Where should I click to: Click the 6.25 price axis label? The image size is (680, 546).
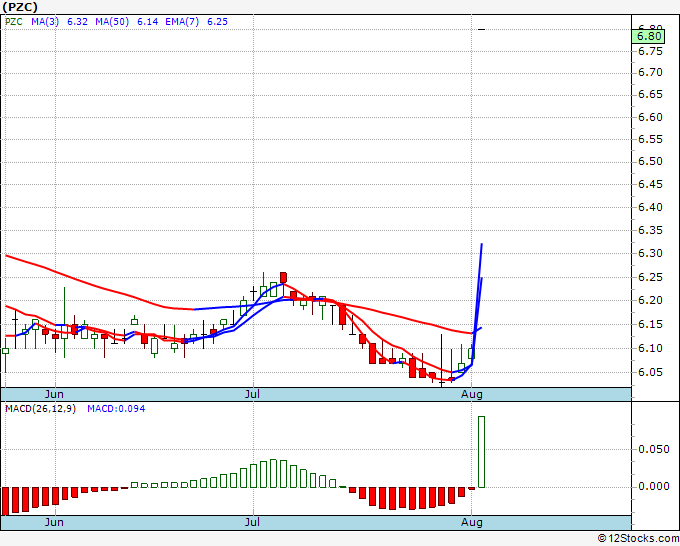tap(650, 277)
